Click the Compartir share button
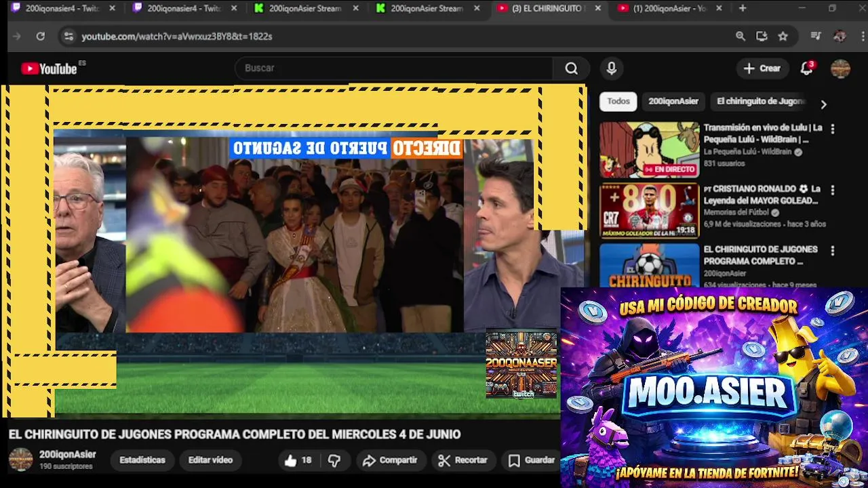The width and height of the screenshot is (868, 488). [x=390, y=460]
